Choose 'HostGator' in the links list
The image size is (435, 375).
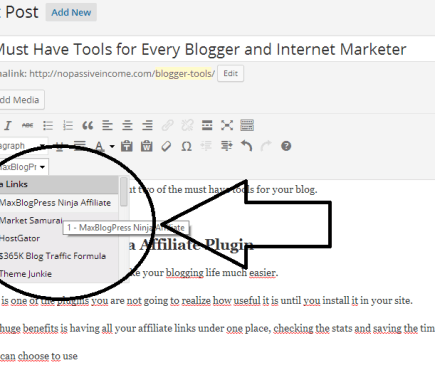click(x=59, y=238)
